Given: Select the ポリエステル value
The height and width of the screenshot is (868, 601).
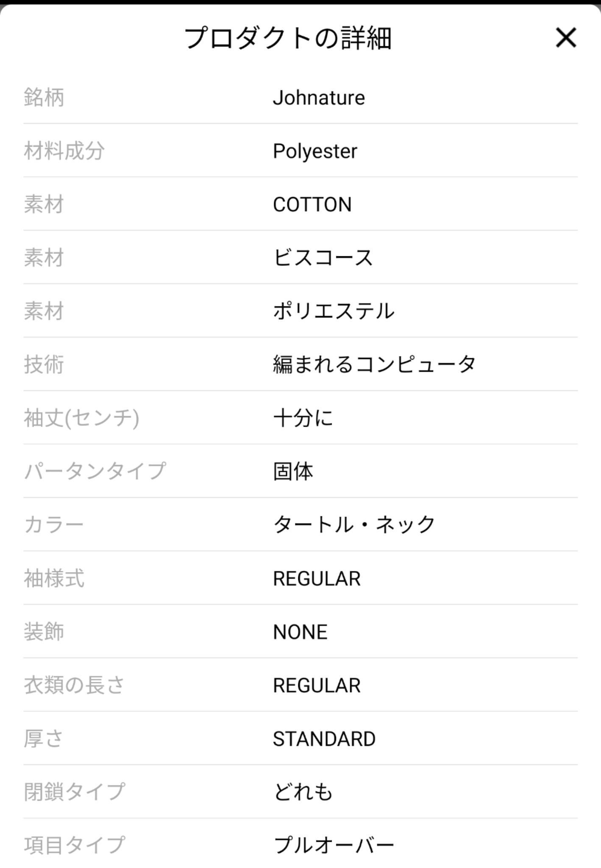Looking at the screenshot, I should pos(334,311).
